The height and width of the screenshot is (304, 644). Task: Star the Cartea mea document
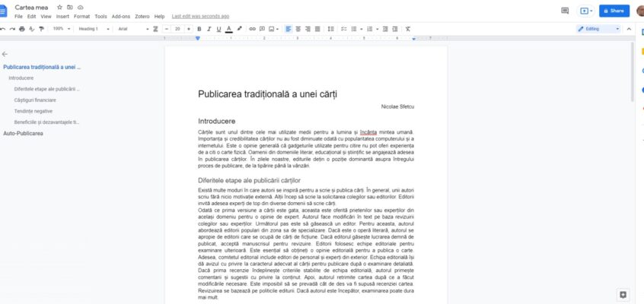pyautogui.click(x=59, y=8)
